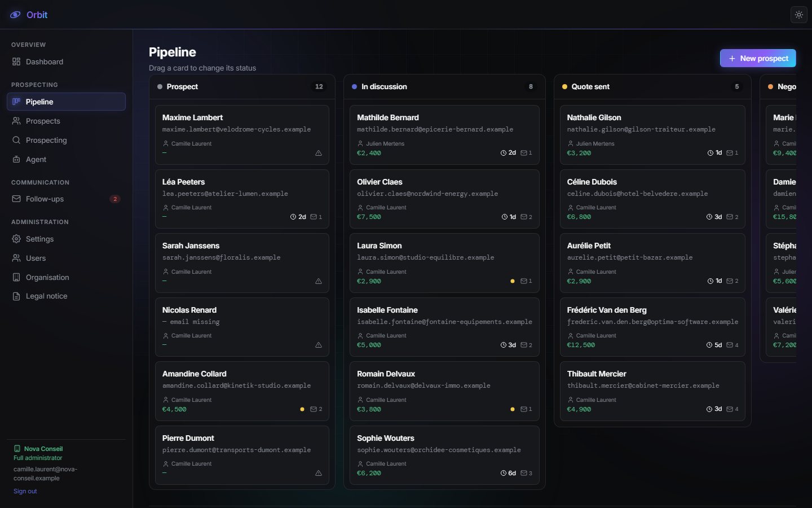The height and width of the screenshot is (508, 812).
Task: Click the Agent robot icon
Action: [x=16, y=159]
